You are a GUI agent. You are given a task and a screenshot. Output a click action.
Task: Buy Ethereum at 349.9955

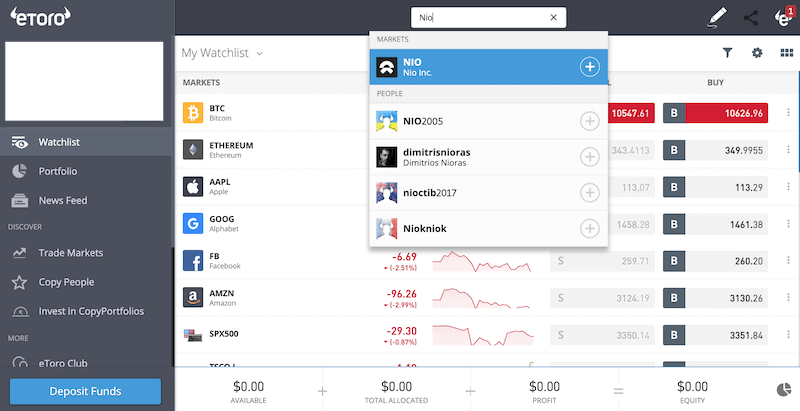[x=715, y=150]
